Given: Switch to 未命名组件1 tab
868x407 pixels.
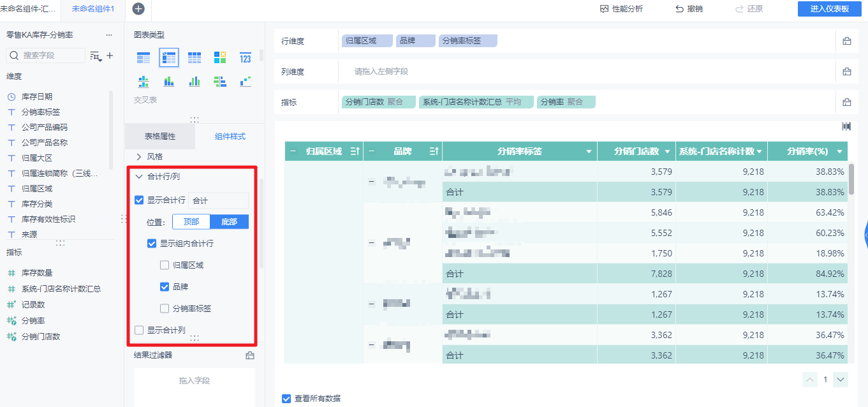Looking at the screenshot, I should [93, 9].
